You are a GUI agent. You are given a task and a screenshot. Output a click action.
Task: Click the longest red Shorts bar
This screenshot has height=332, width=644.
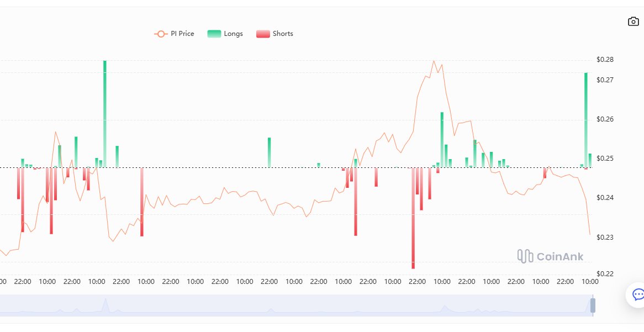[413, 221]
